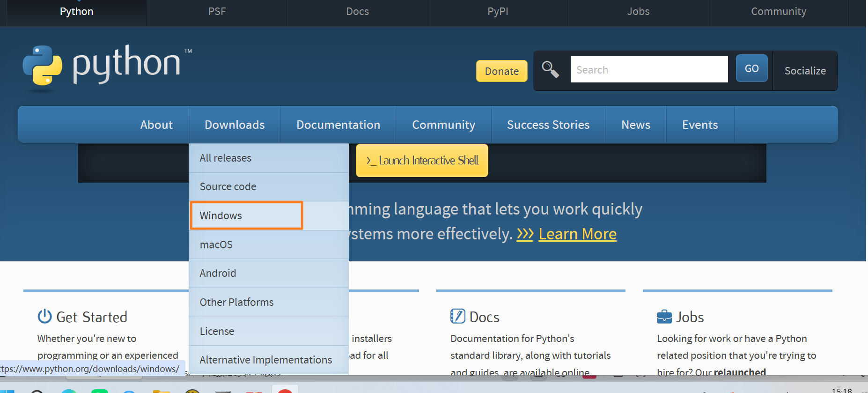Click the magnifying glass search icon
The image size is (868, 393).
[550, 70]
